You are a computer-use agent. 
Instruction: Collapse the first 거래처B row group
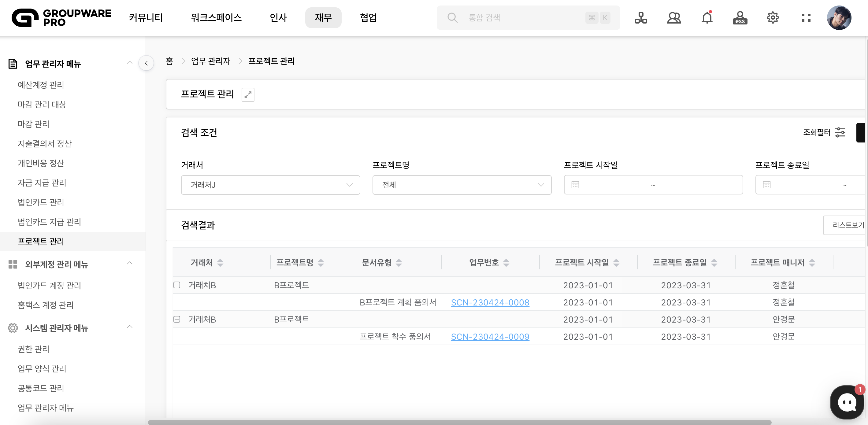click(x=177, y=285)
